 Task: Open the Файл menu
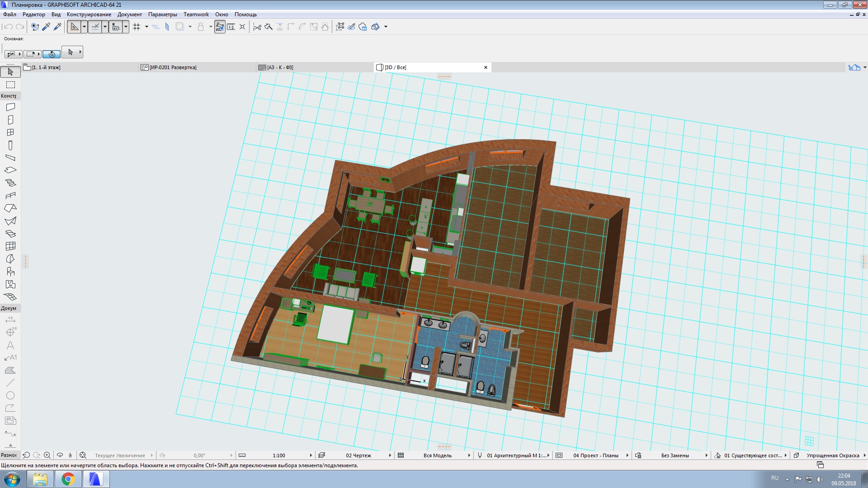tap(11, 14)
